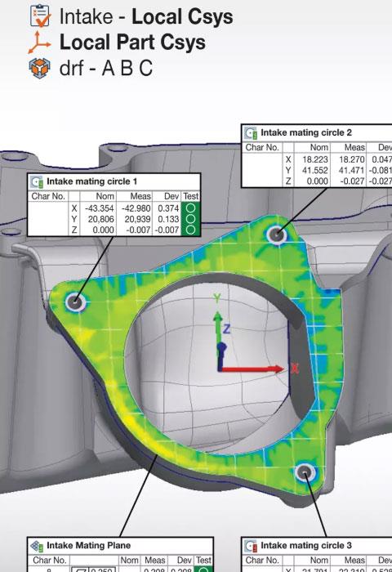
Task: Click the Intake Mating Plane header
Action: tap(89, 546)
